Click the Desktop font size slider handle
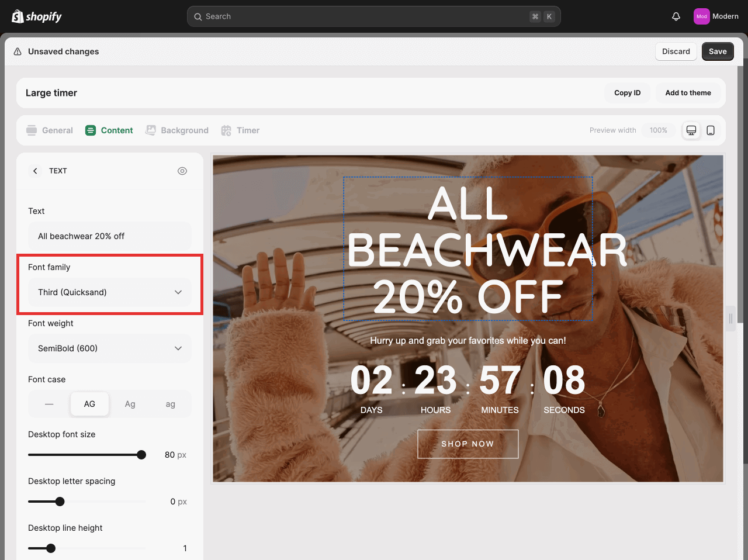The image size is (748, 560). pyautogui.click(x=141, y=455)
